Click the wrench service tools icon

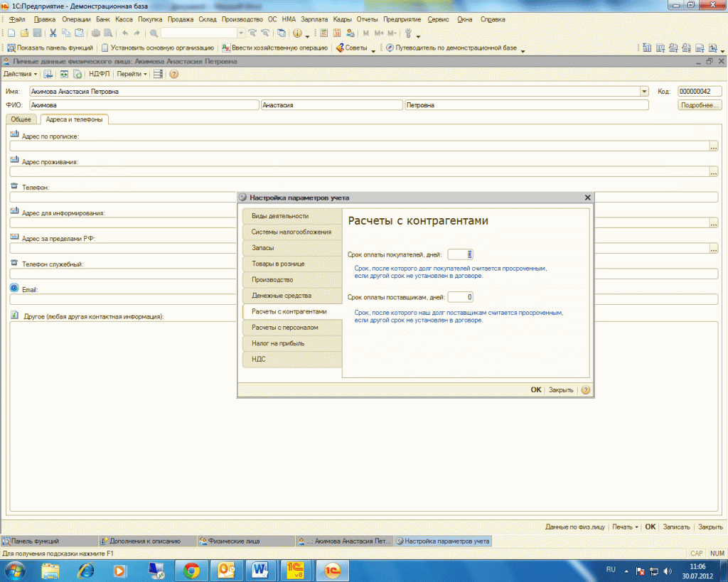coord(408,33)
